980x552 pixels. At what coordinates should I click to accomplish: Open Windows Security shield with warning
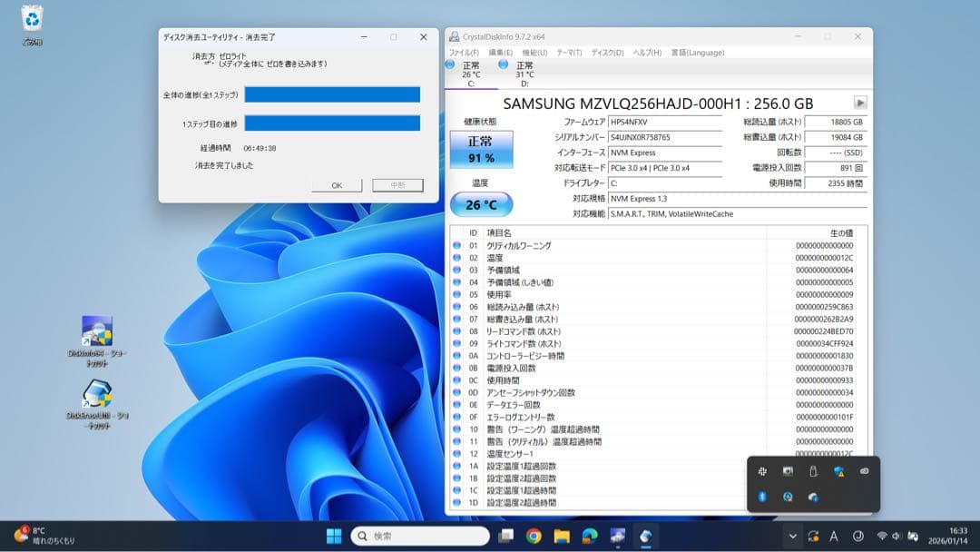coord(838,471)
